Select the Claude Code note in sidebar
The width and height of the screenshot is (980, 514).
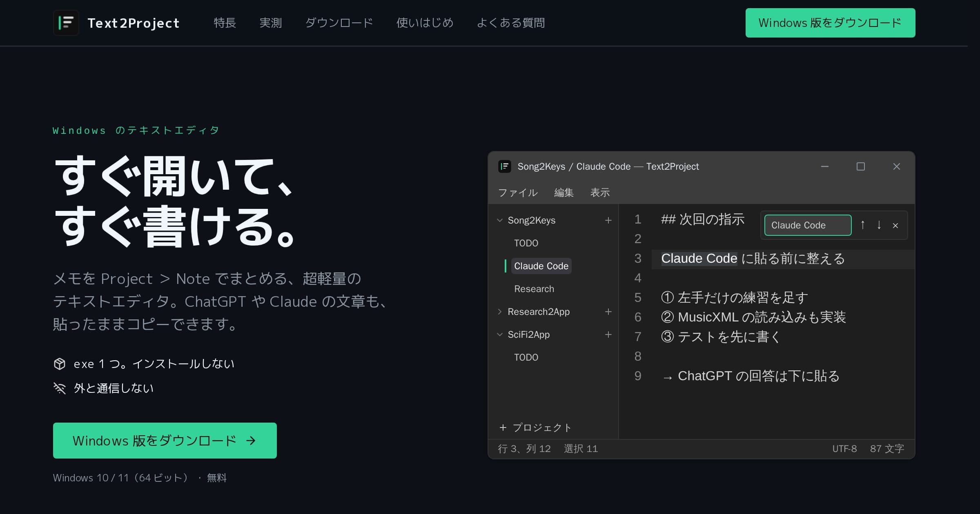541,266
